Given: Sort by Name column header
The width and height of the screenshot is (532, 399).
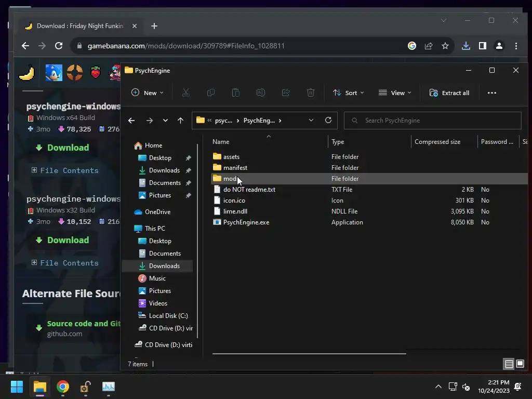Looking at the screenshot, I should click(221, 142).
